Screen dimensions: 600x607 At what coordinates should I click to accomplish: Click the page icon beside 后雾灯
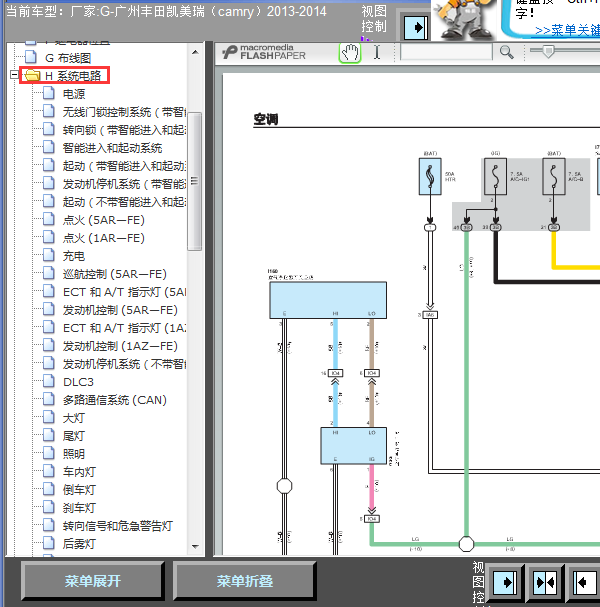(49, 543)
